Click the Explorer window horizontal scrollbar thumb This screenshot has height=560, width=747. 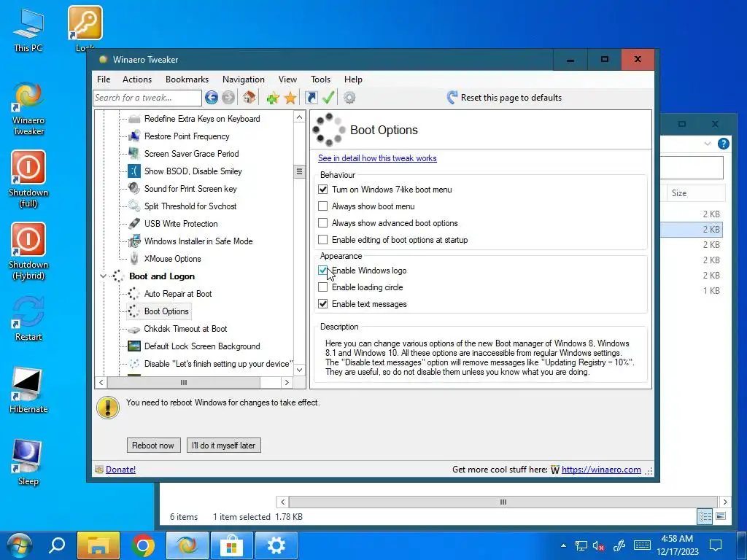click(x=503, y=502)
